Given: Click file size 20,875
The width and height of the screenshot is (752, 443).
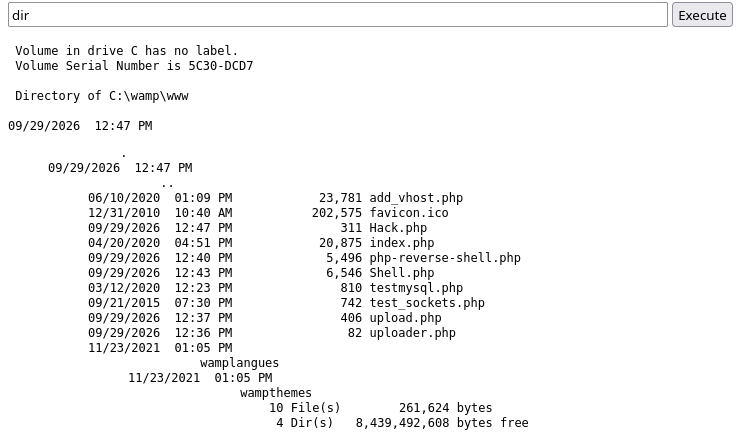Looking at the screenshot, I should pyautogui.click(x=341, y=243).
